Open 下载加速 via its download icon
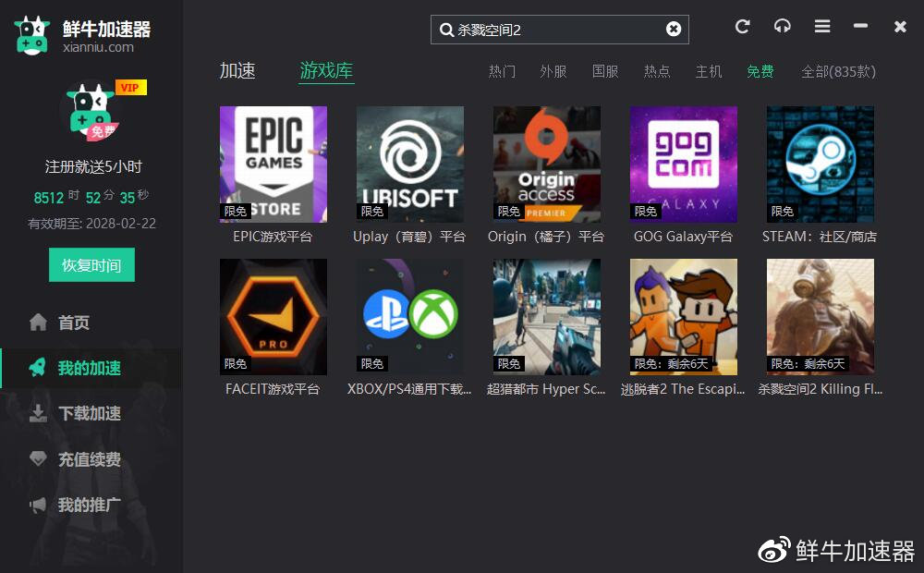The image size is (924, 573). (x=38, y=413)
